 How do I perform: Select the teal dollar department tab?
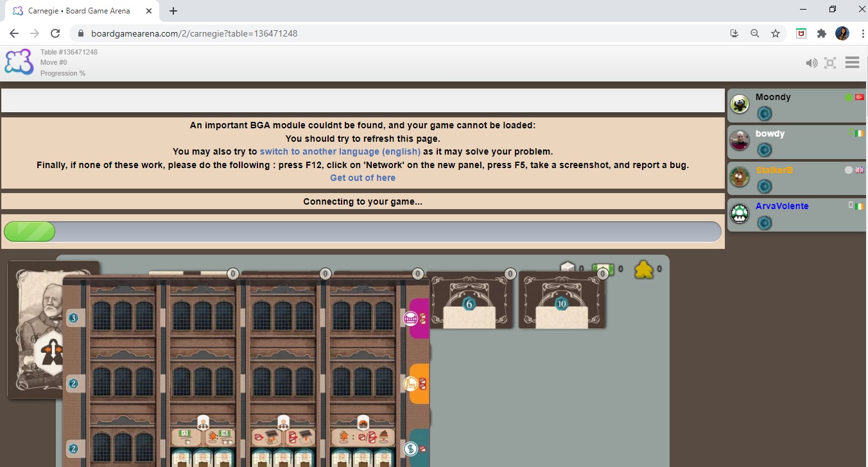coord(419,448)
